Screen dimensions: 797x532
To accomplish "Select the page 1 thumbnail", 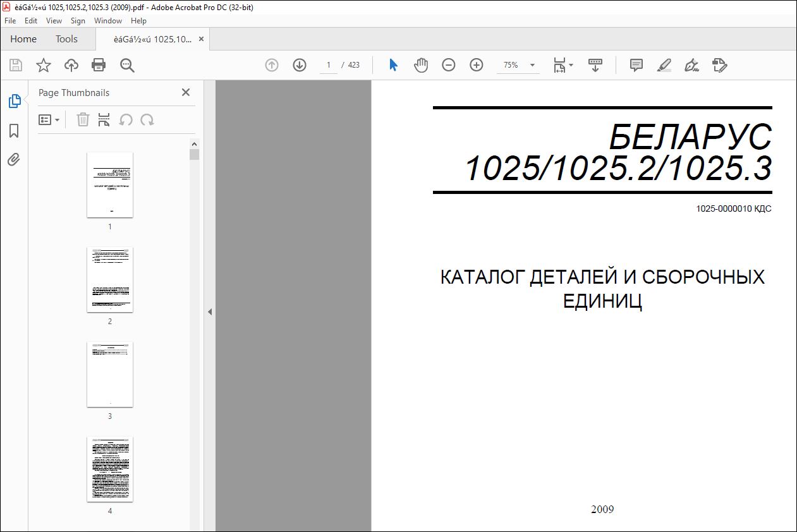I will (110, 184).
